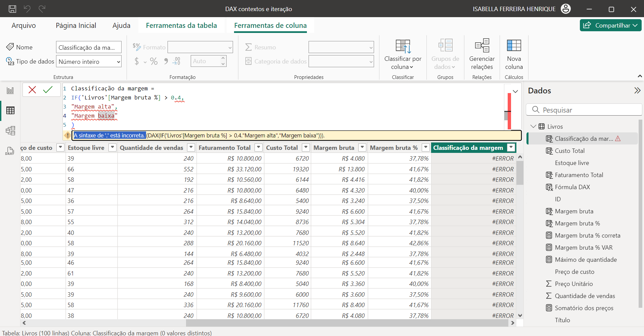Click the Compartilhar button
This screenshot has width=644, height=336.
coord(610,25)
